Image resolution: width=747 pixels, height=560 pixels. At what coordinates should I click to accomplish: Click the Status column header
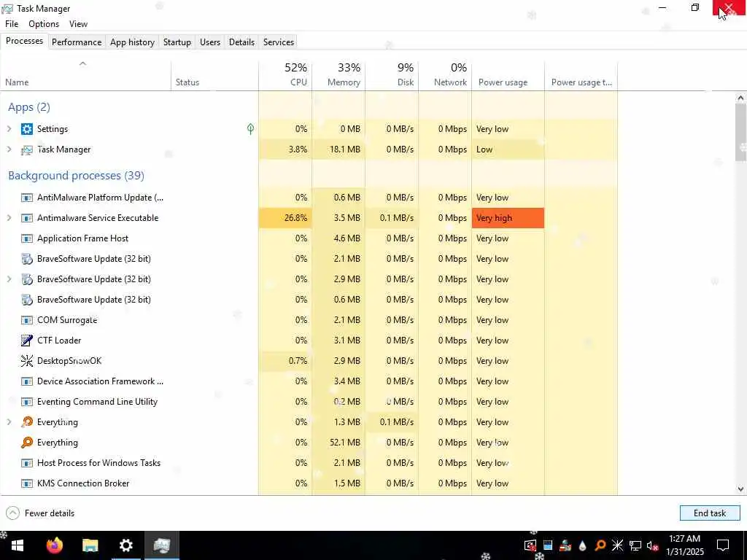tap(215, 75)
